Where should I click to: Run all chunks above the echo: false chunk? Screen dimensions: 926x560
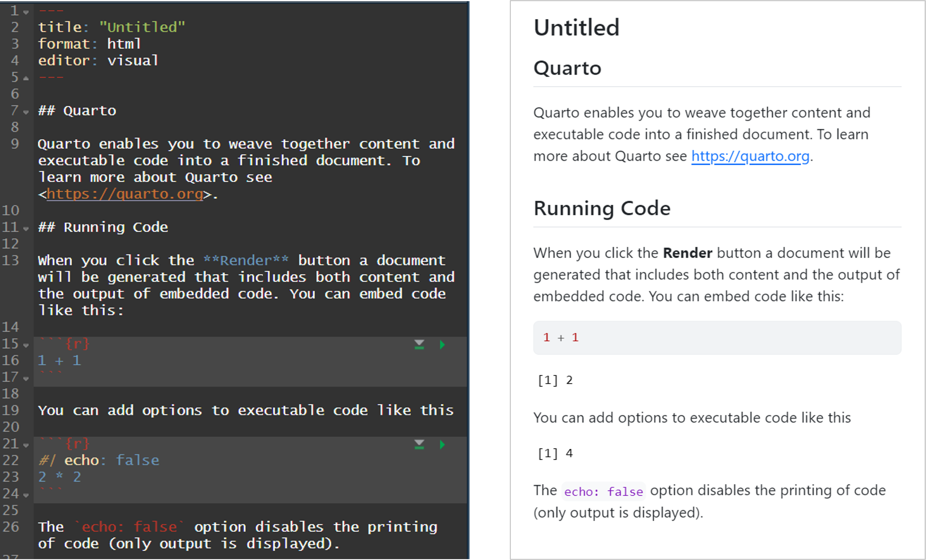pyautogui.click(x=419, y=445)
